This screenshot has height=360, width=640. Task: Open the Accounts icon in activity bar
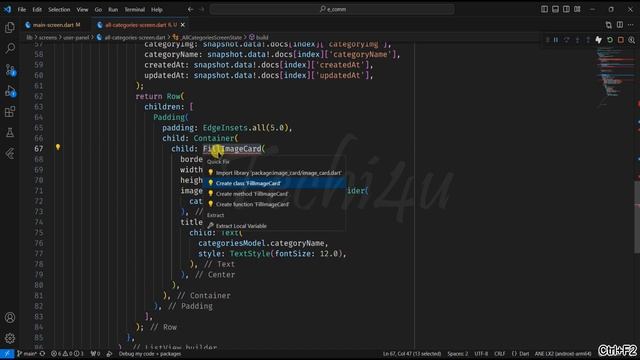pos(10,317)
